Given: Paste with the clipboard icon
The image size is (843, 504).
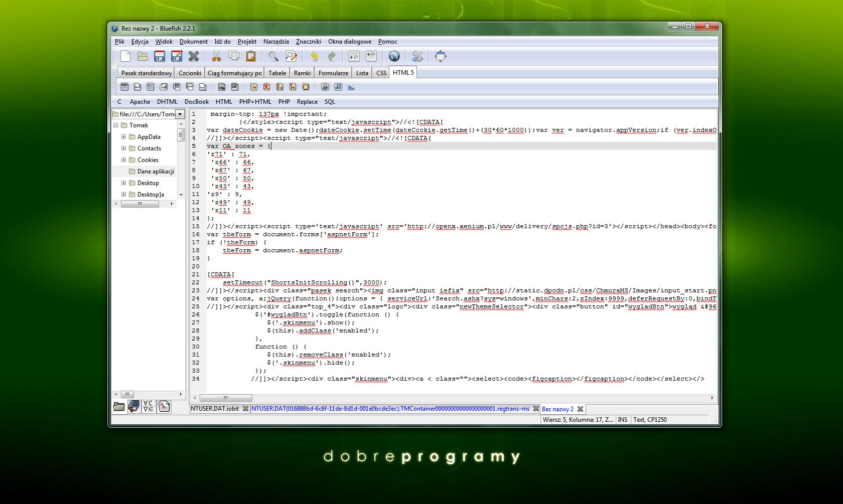Looking at the screenshot, I should 251,56.
